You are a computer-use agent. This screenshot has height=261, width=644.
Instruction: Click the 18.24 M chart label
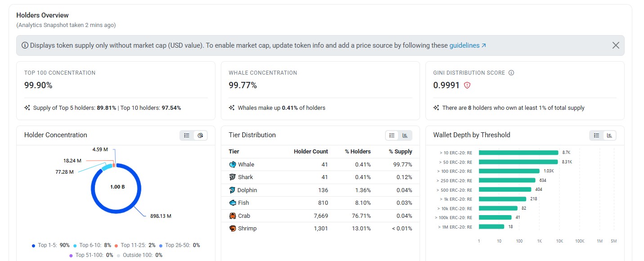click(x=72, y=161)
